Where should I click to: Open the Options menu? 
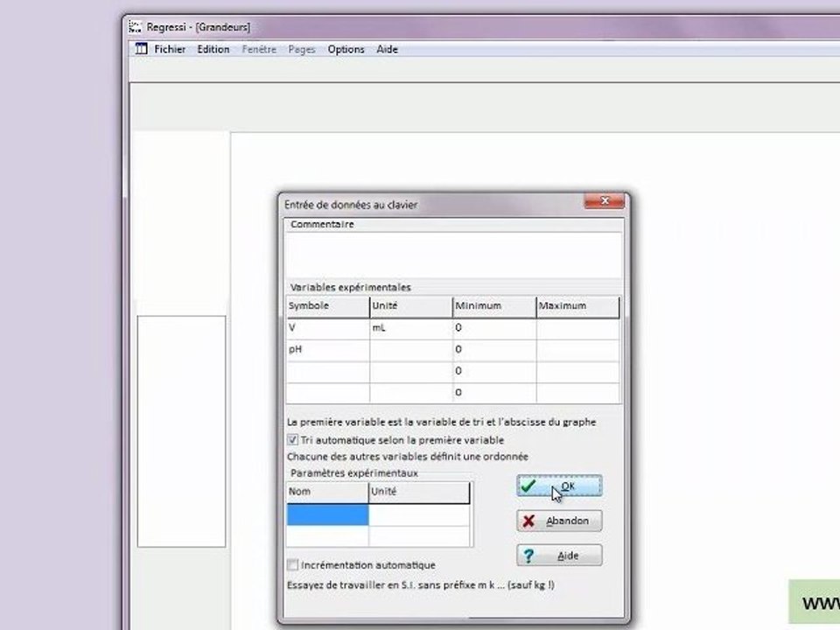pyautogui.click(x=346, y=49)
